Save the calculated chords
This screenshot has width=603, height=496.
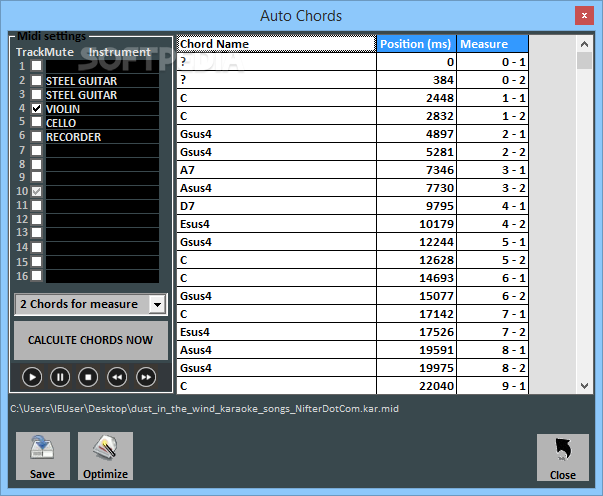coord(43,456)
